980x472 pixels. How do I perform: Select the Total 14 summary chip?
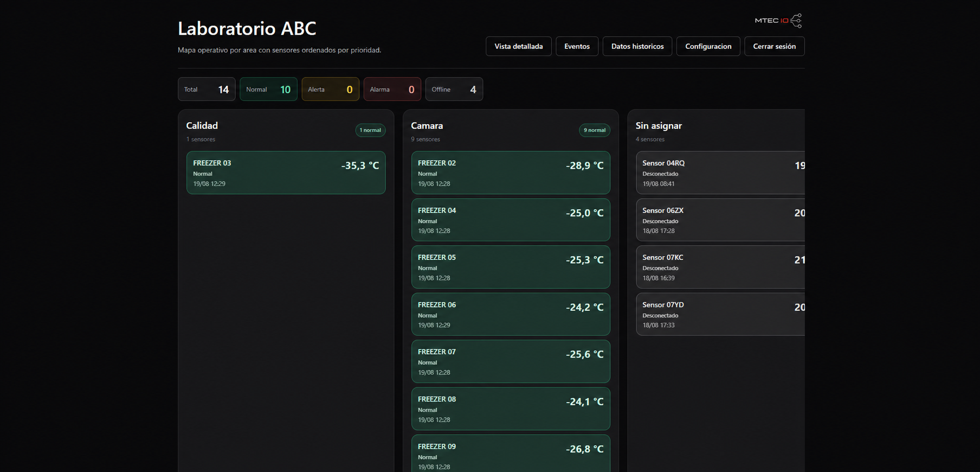point(207,90)
